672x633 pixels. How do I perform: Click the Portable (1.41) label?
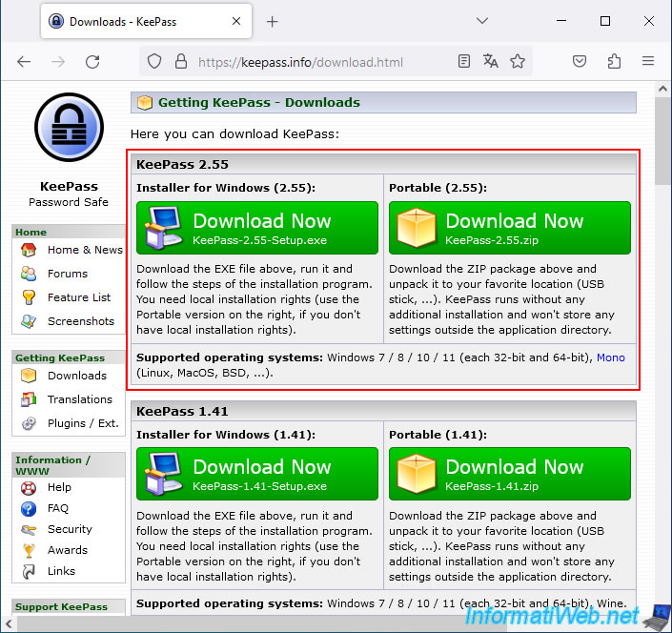click(438, 435)
